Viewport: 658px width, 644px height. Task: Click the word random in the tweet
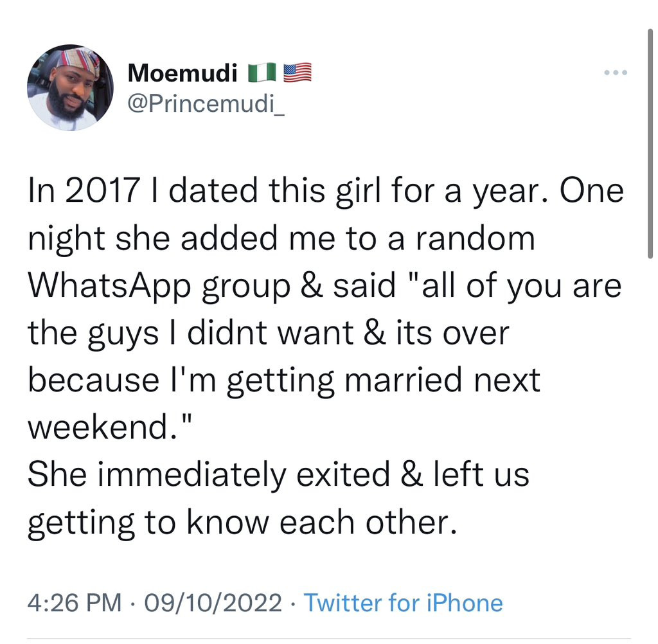476,238
